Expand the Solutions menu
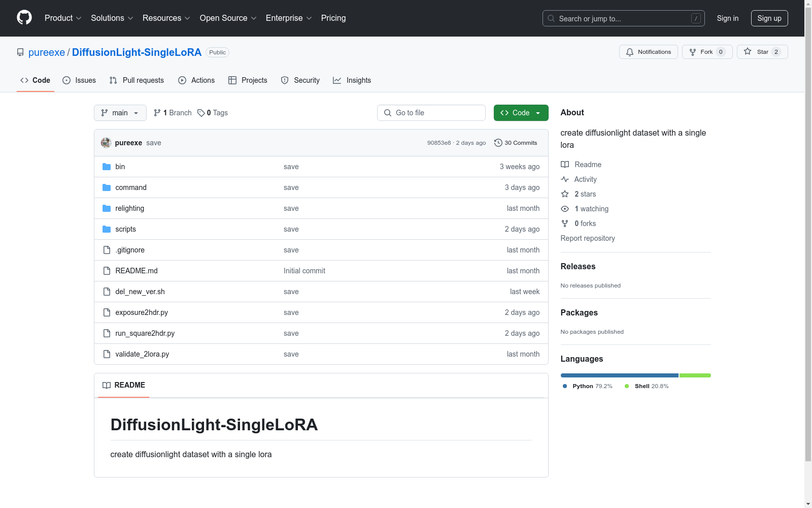 pyautogui.click(x=112, y=18)
